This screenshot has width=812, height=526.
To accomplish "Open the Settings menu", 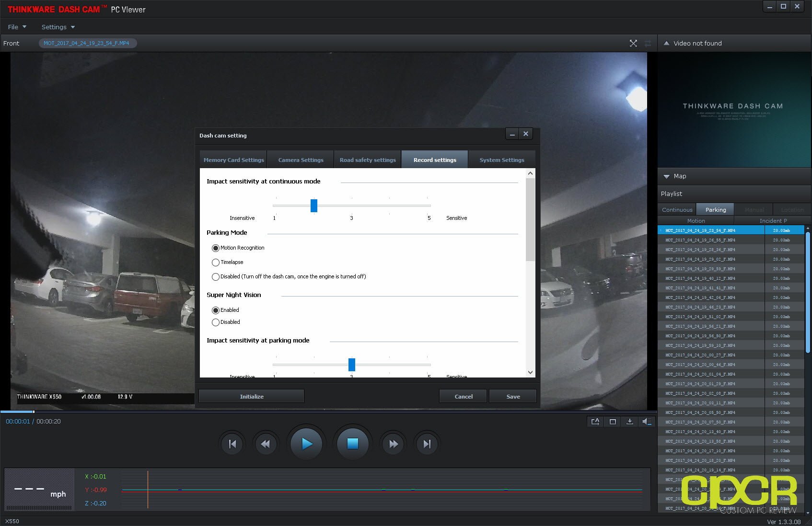I will [x=58, y=27].
